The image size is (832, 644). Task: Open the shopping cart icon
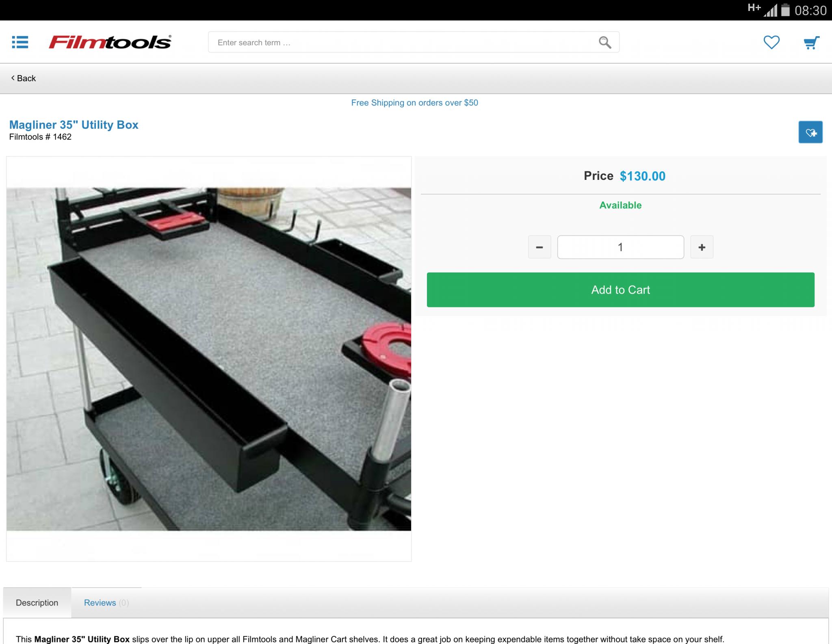click(x=811, y=43)
